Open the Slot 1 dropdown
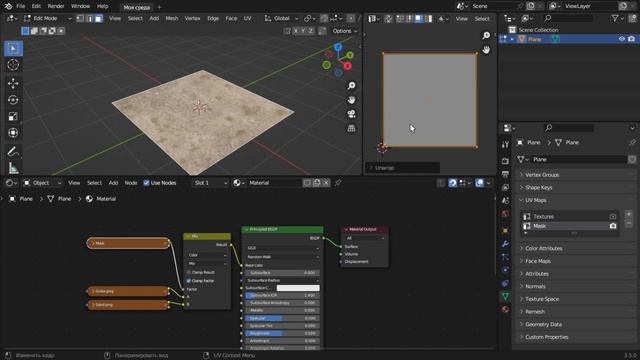 click(x=210, y=183)
